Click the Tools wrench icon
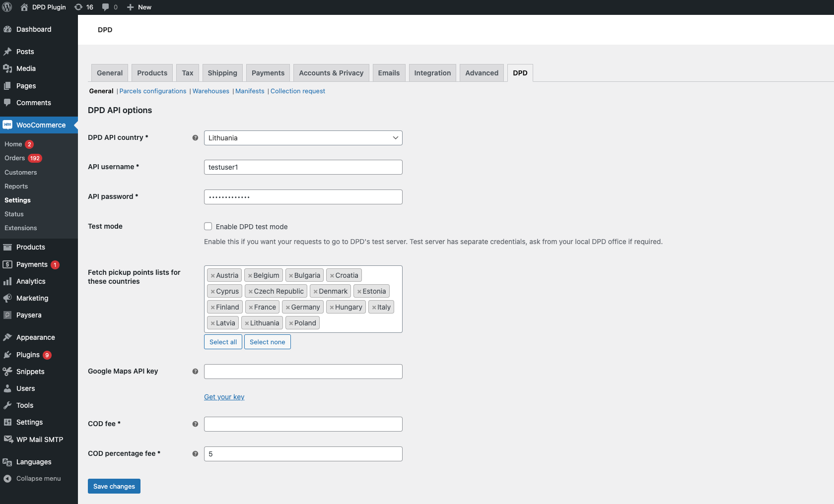This screenshot has width=834, height=504. point(7,405)
